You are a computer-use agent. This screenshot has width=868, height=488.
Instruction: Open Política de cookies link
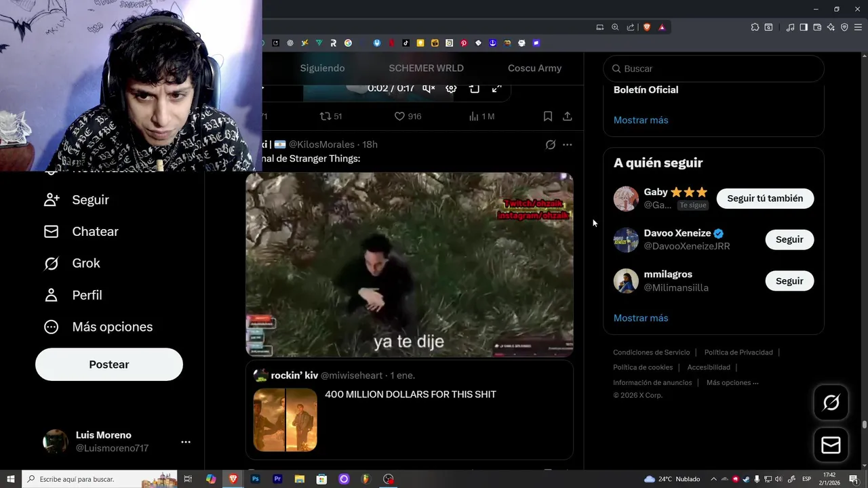[x=643, y=367]
